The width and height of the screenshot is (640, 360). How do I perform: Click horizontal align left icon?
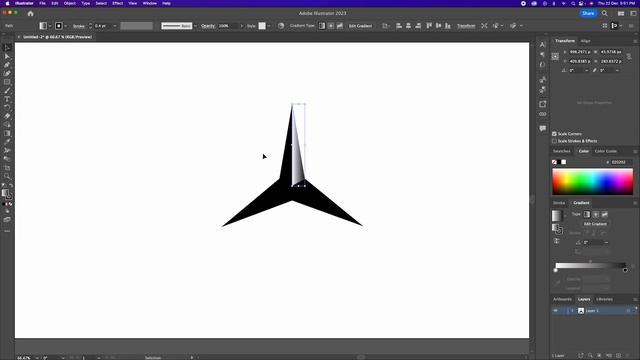click(399, 26)
